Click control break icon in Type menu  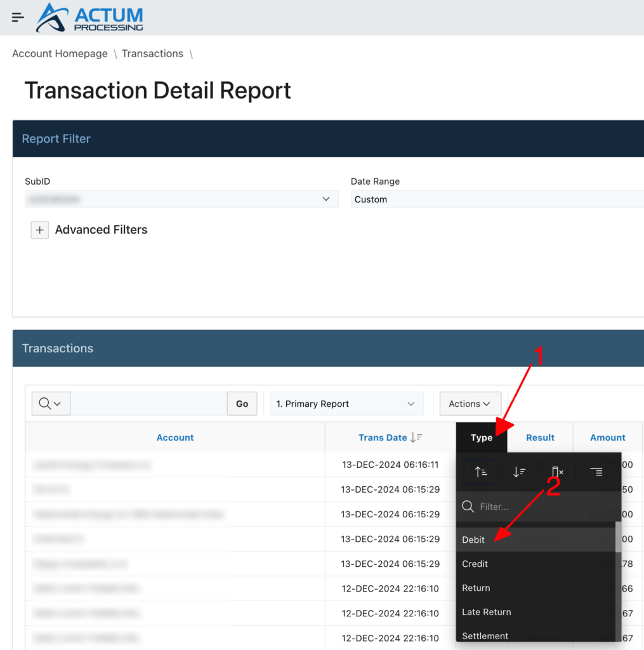coord(596,472)
